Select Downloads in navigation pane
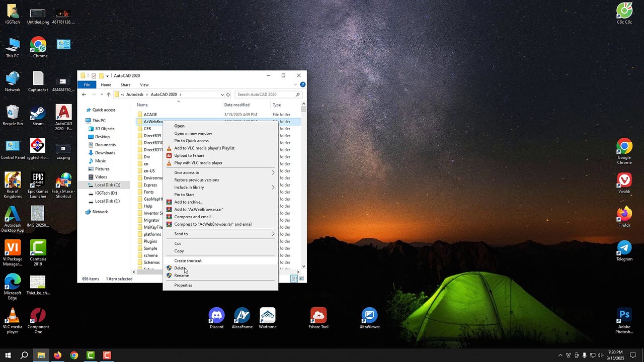 tap(105, 153)
